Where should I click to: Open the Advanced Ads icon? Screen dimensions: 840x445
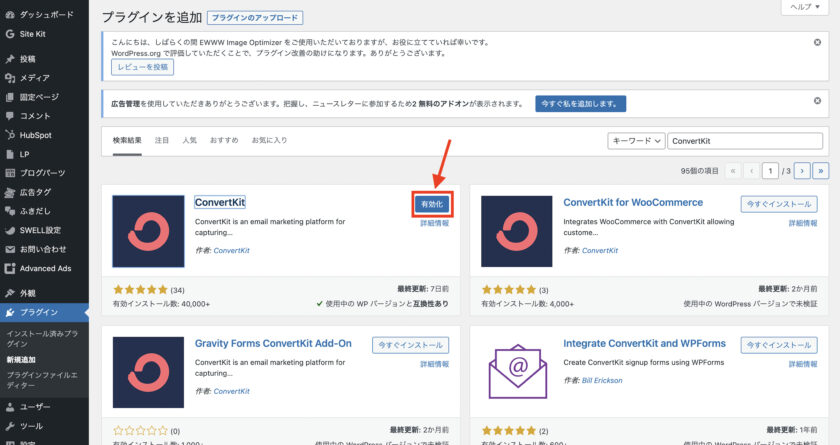coord(10,268)
